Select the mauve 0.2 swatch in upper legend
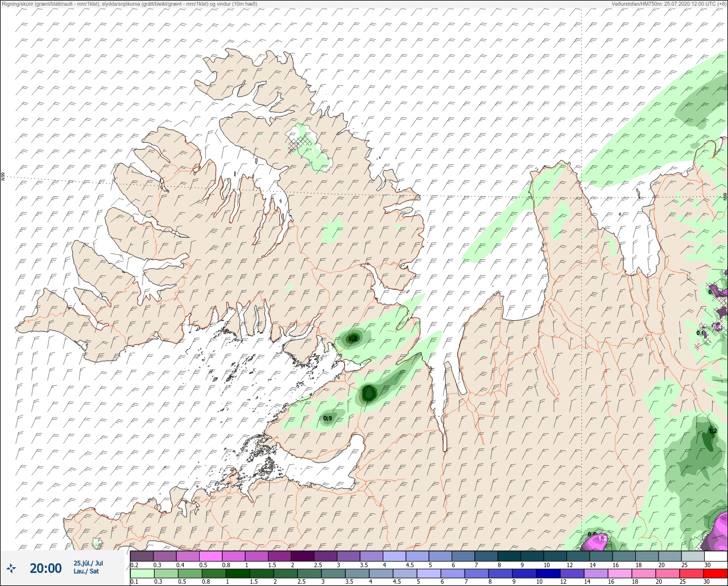728x586 pixels. click(x=142, y=556)
